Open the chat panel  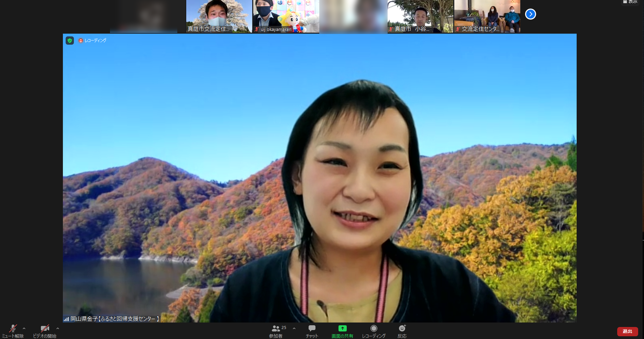click(312, 331)
